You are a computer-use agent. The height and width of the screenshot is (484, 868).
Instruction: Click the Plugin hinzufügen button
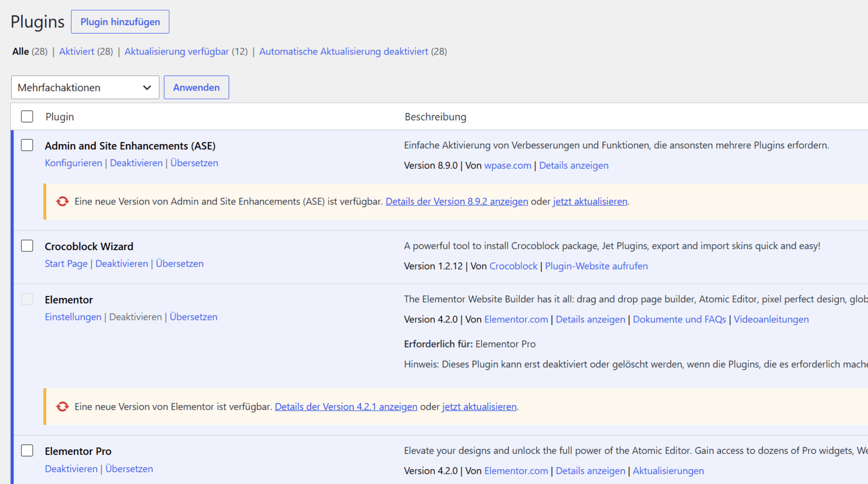pyautogui.click(x=120, y=22)
